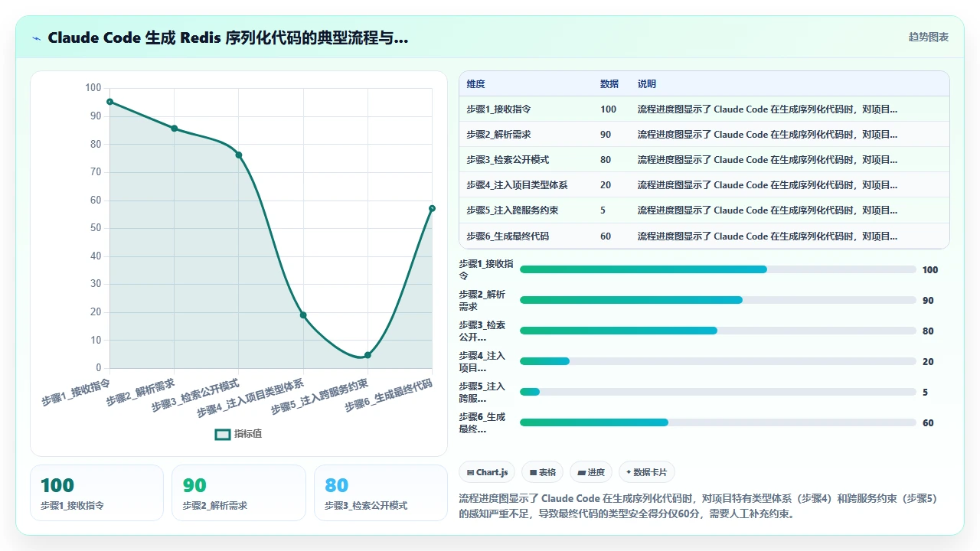This screenshot has width=980, height=551.
Task: Click the 步骤1 progress bar
Action: (x=718, y=269)
